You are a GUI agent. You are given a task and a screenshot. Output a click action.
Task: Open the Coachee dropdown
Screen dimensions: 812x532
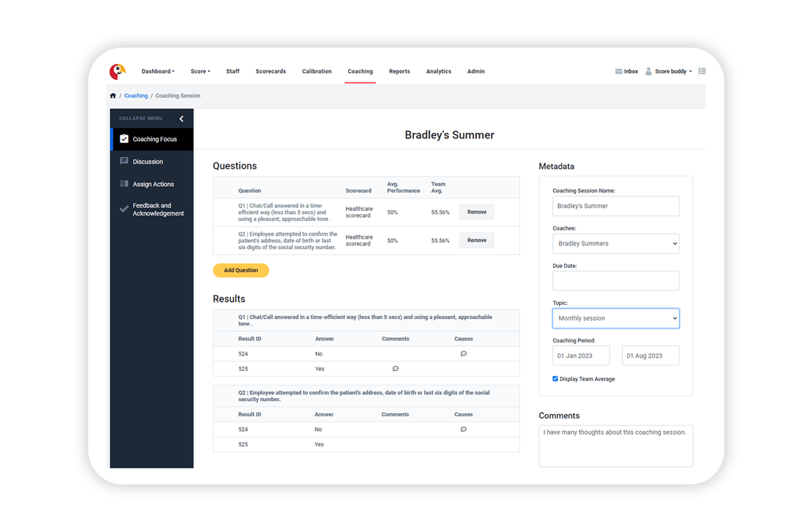click(615, 243)
